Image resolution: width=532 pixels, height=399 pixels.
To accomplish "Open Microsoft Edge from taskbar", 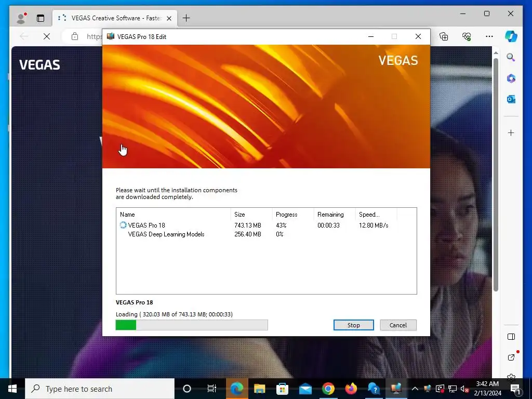I will coord(237,389).
